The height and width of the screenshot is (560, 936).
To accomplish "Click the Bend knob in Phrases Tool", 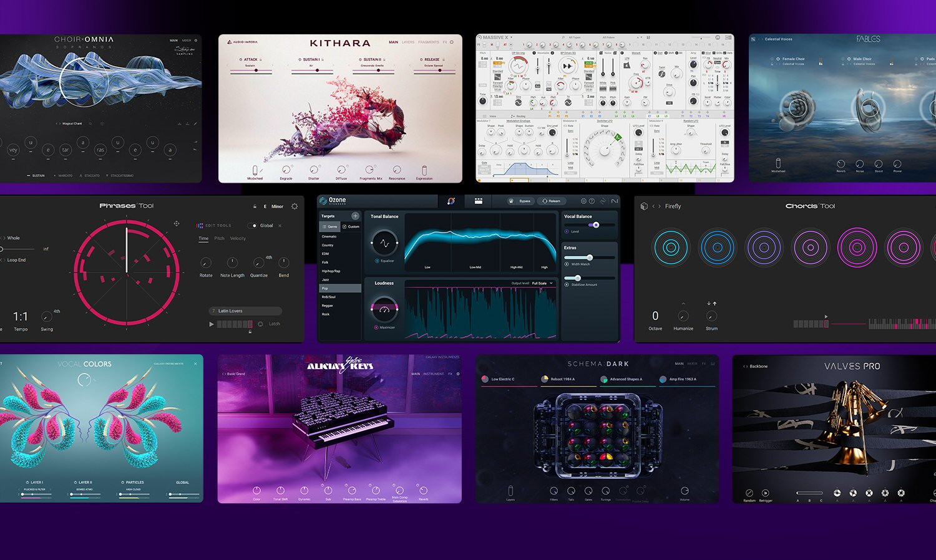I will tap(284, 263).
